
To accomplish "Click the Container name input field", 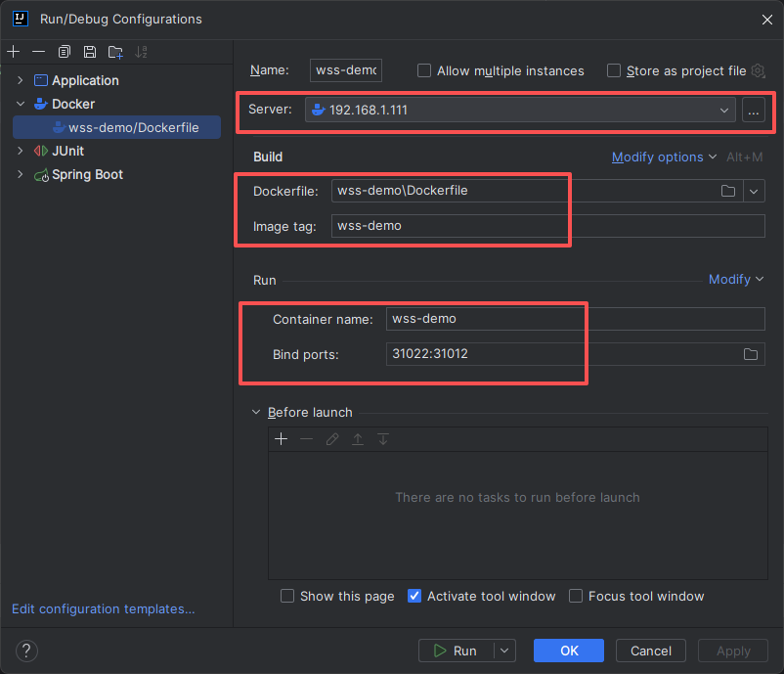I will tap(575, 319).
